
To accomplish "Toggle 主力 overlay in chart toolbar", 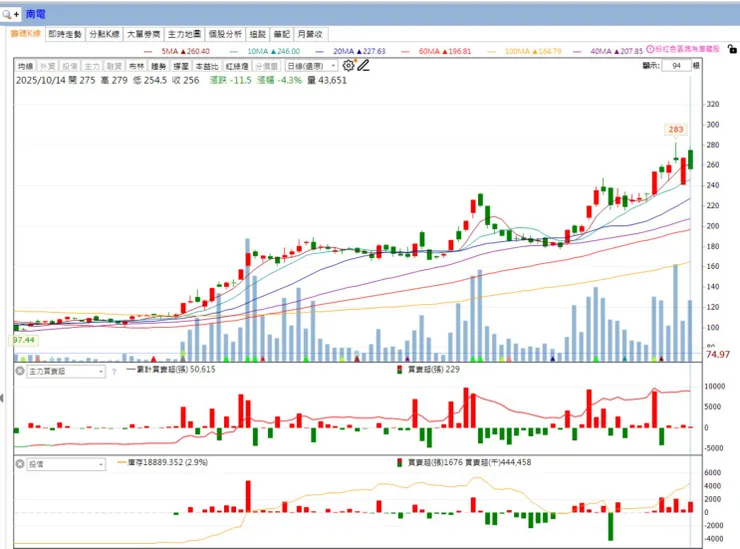I will coord(92,66).
